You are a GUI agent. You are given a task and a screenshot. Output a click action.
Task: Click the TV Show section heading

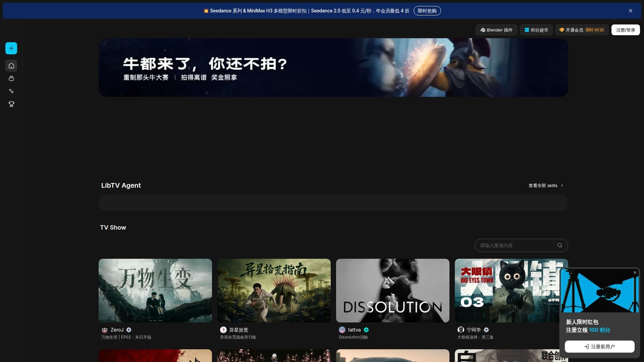[x=113, y=228]
